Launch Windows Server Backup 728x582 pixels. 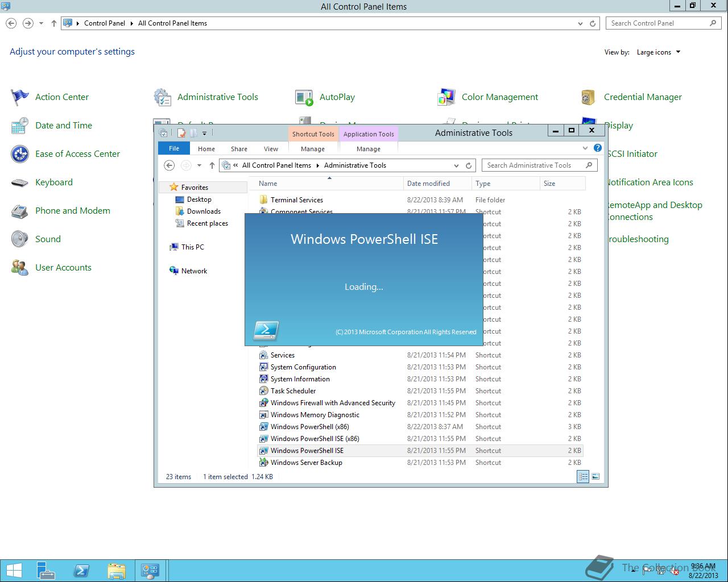coord(305,462)
